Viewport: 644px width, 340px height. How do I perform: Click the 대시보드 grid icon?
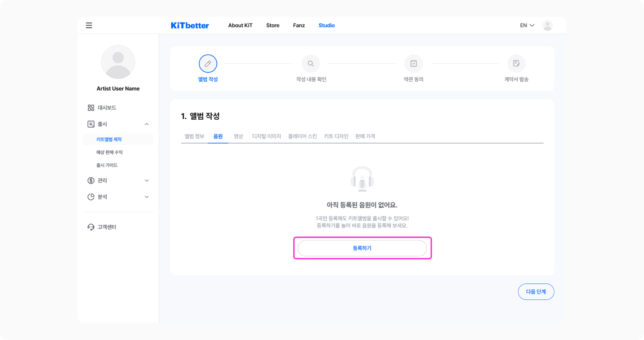[x=91, y=108]
